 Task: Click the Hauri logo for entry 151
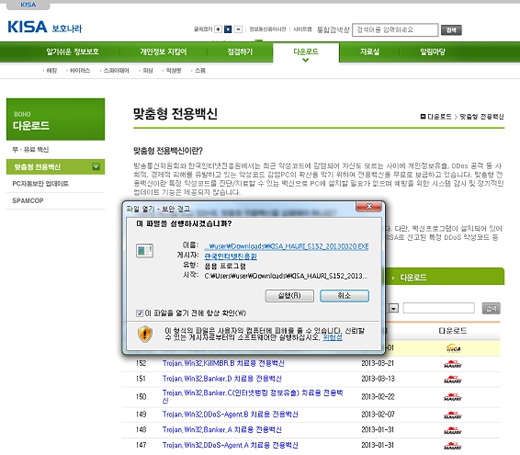(453, 379)
